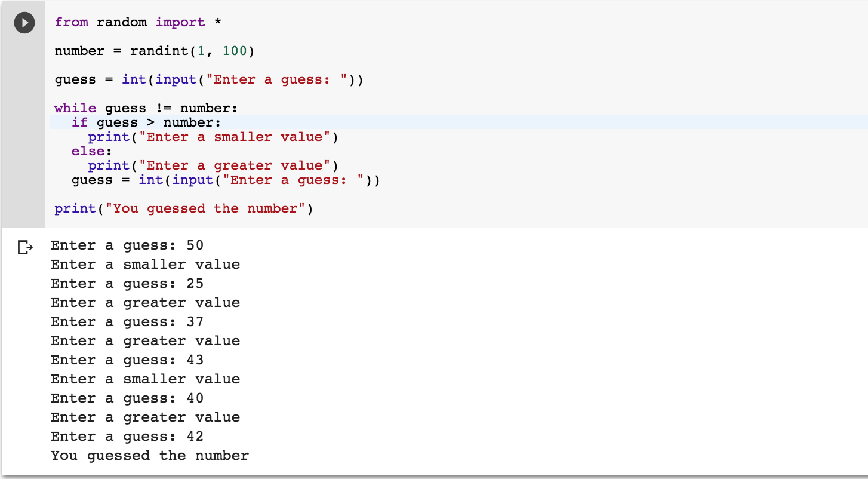Viewport: 868px width, 479px height.
Task: Click the output line with guess 42
Action: [127, 436]
